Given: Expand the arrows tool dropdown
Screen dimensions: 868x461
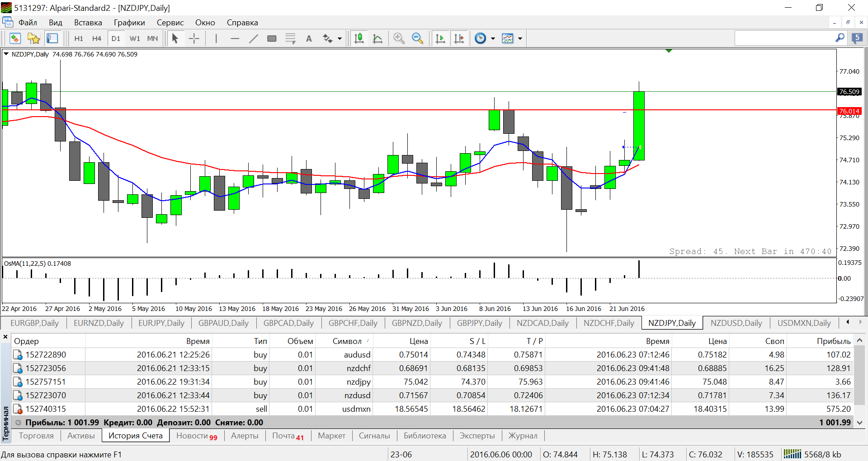Looking at the screenshot, I should pyautogui.click(x=340, y=38).
